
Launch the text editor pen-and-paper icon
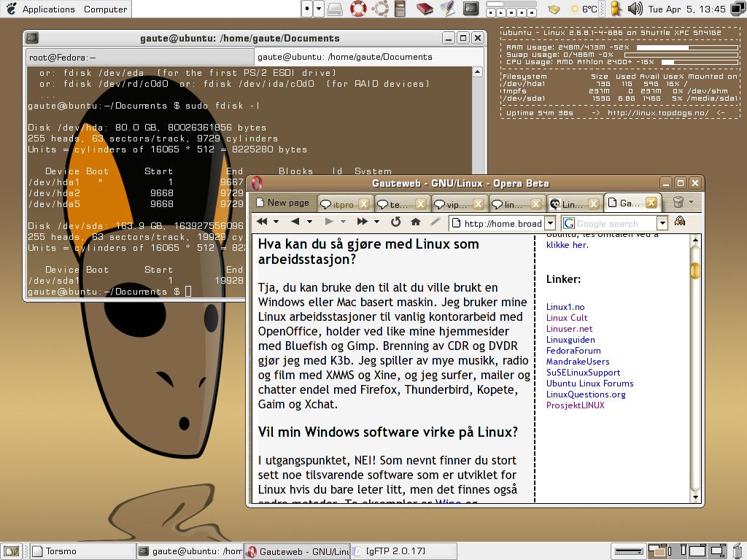tap(447, 9)
